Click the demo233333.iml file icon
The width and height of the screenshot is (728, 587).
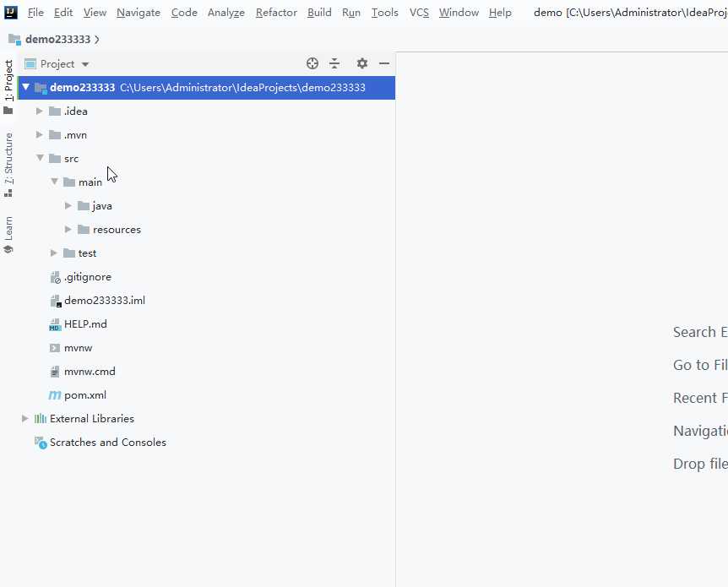click(x=55, y=301)
